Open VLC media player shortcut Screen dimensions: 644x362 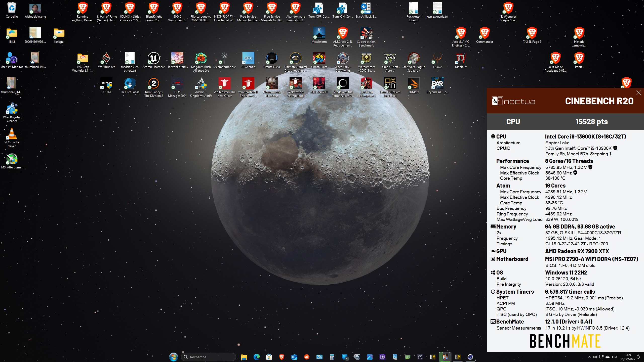(12, 138)
